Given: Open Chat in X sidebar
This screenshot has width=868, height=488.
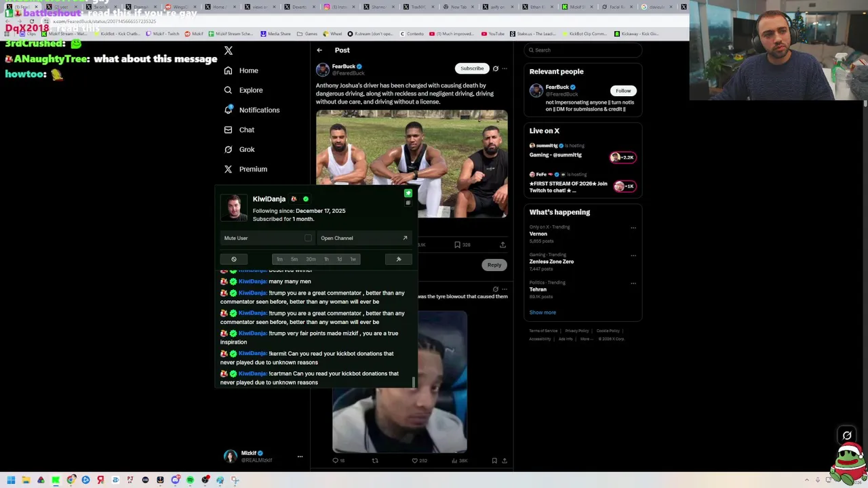Looking at the screenshot, I should tap(239, 129).
